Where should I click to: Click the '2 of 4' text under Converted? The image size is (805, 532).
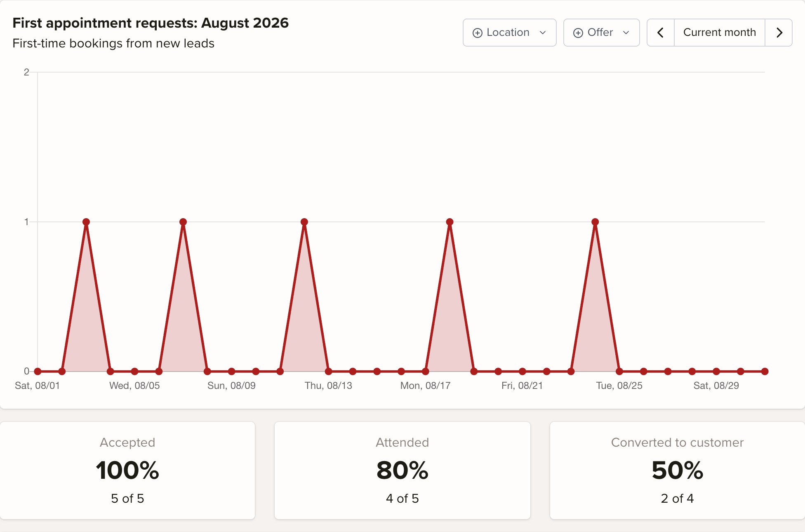click(x=678, y=499)
